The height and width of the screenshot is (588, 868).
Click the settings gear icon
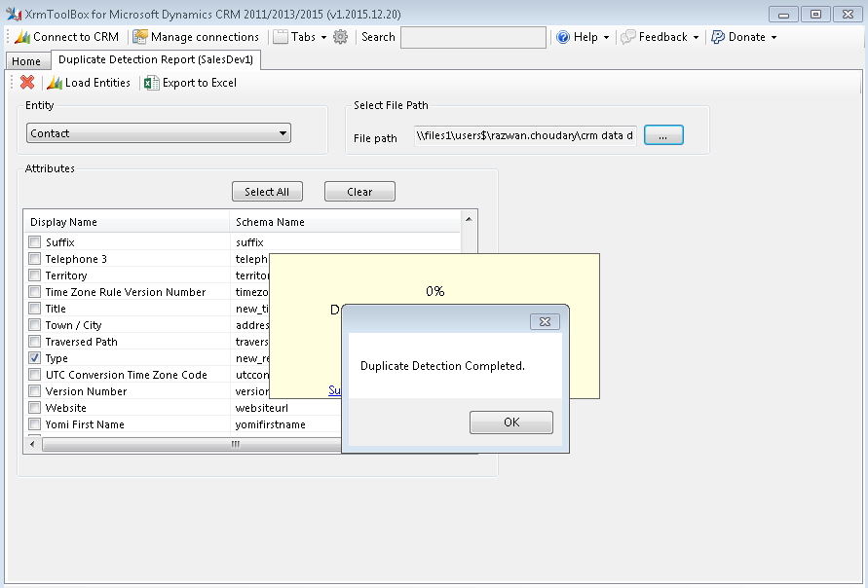340,37
